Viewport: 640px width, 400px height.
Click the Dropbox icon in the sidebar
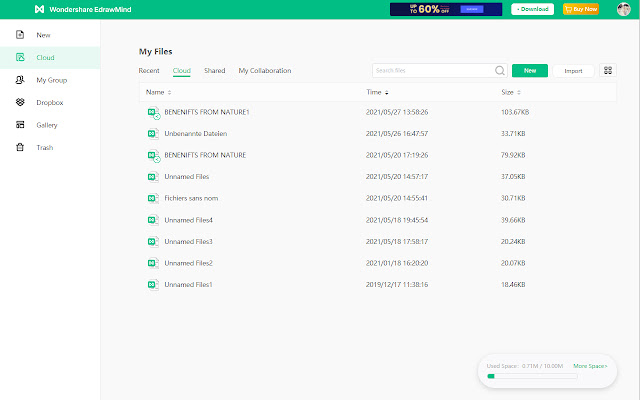click(20, 102)
